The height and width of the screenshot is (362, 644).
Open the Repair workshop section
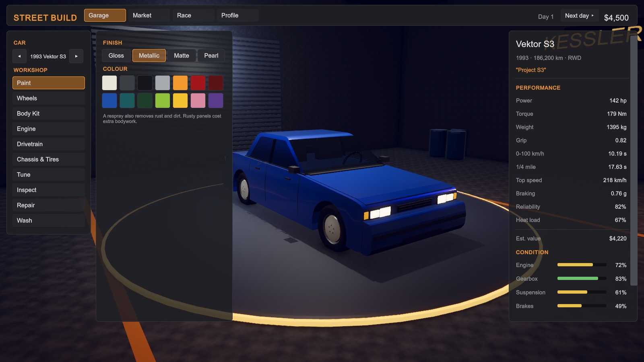tap(49, 205)
